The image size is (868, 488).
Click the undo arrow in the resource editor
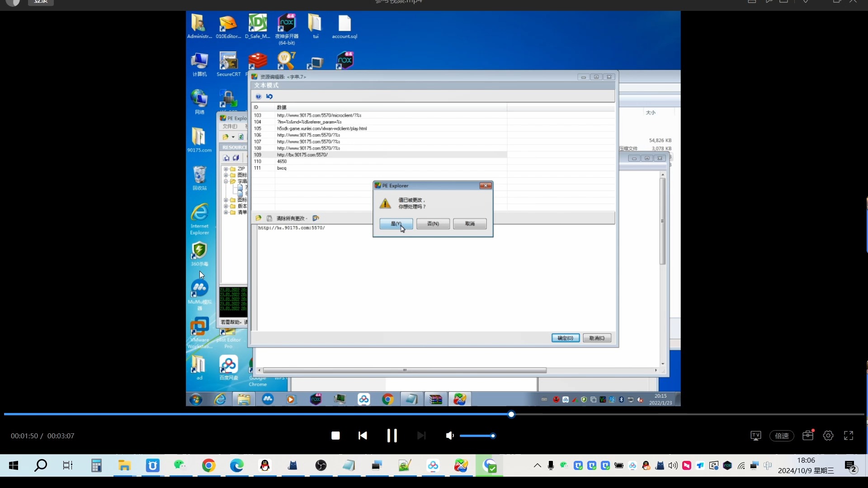tap(269, 96)
